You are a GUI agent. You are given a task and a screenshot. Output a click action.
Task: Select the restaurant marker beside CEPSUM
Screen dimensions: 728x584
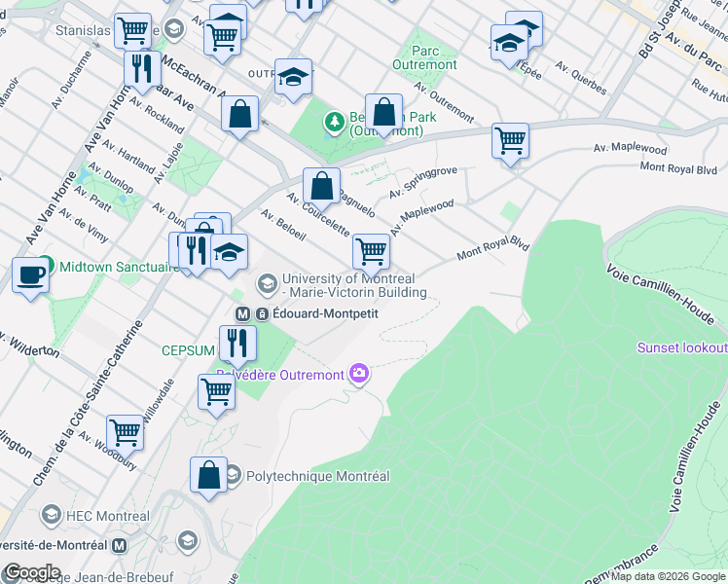[x=237, y=347]
